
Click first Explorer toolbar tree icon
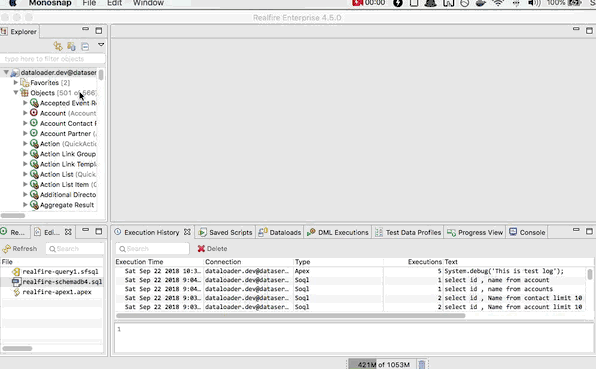pyautogui.click(x=58, y=46)
